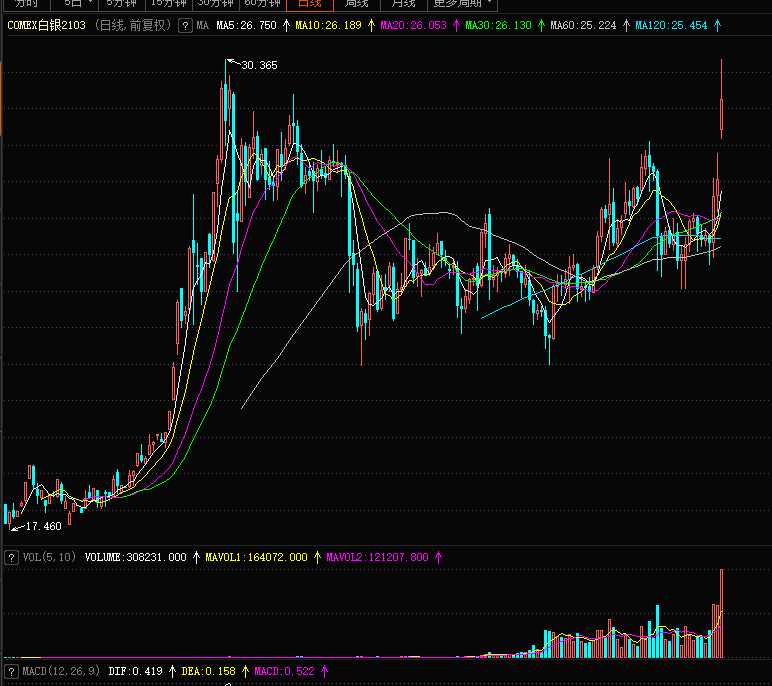Click the gray MA indicator label
The image size is (772, 686).
[202, 26]
